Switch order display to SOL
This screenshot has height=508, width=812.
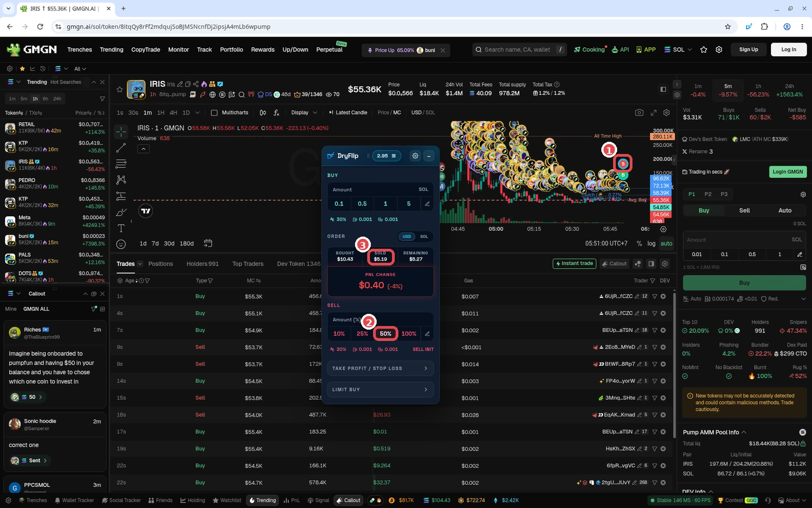(424, 236)
